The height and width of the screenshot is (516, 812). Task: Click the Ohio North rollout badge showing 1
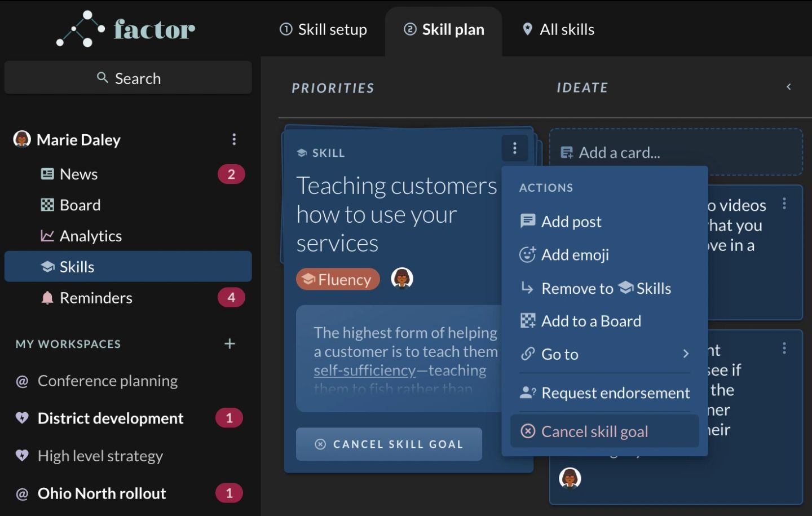(x=229, y=493)
